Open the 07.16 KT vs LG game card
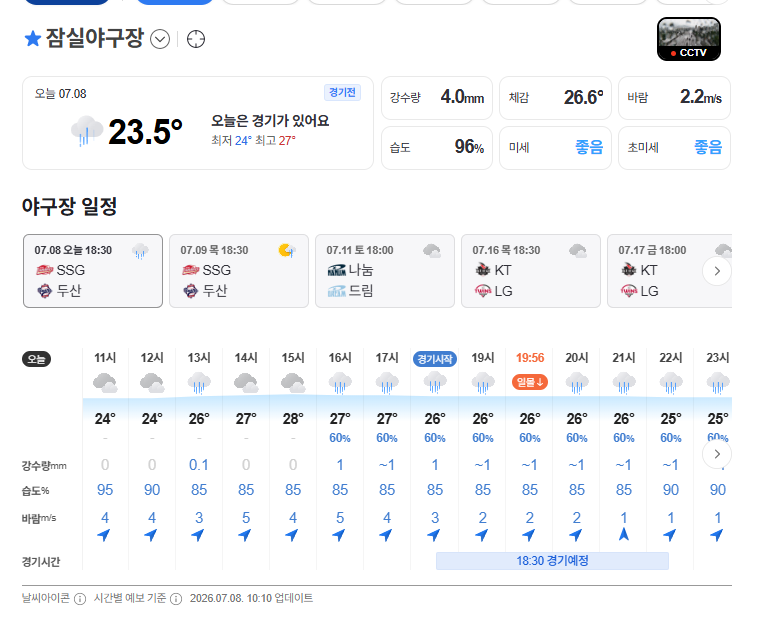The image size is (759, 625). (531, 271)
